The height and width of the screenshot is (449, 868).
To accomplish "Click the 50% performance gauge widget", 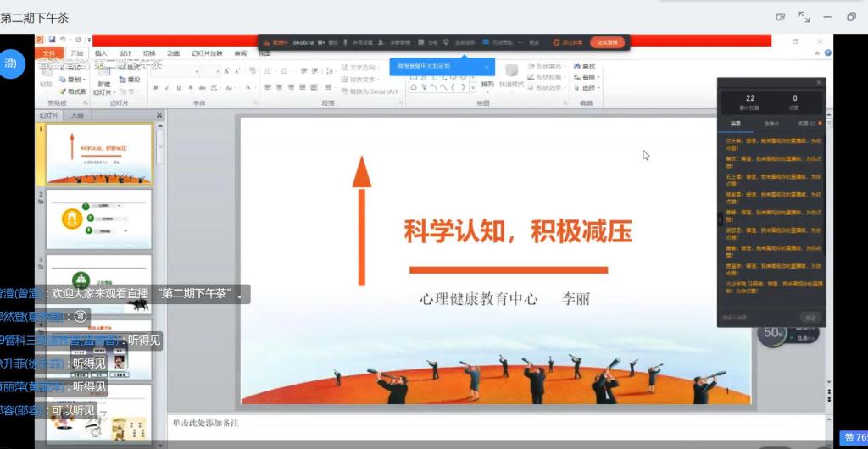I will click(x=772, y=334).
